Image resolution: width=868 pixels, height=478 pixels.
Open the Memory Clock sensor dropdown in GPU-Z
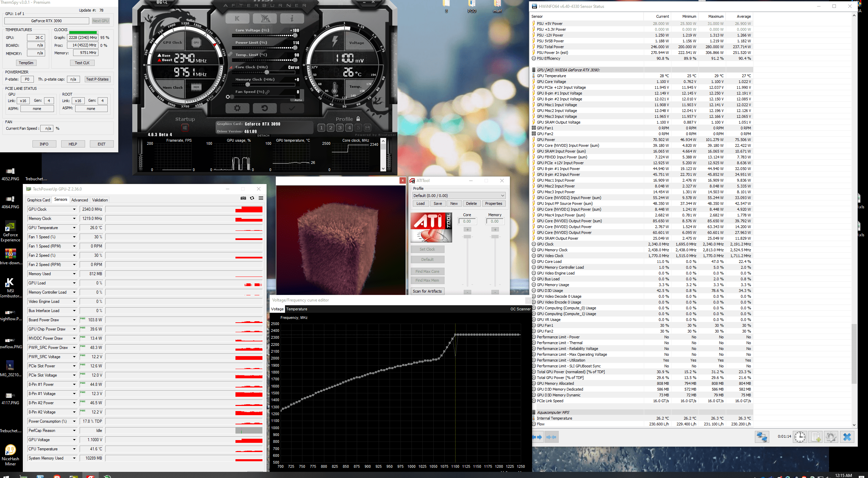[x=74, y=219]
